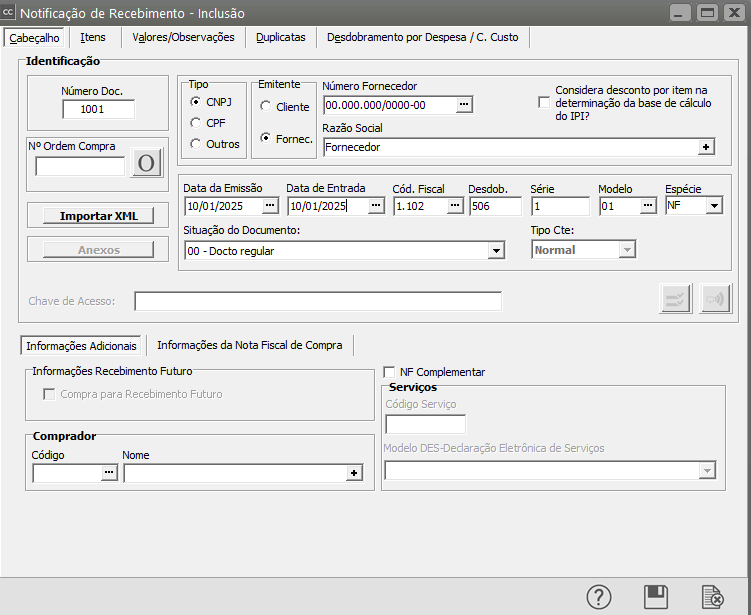Switch to the Itens tab
This screenshot has height=615, width=751.
[x=93, y=37]
